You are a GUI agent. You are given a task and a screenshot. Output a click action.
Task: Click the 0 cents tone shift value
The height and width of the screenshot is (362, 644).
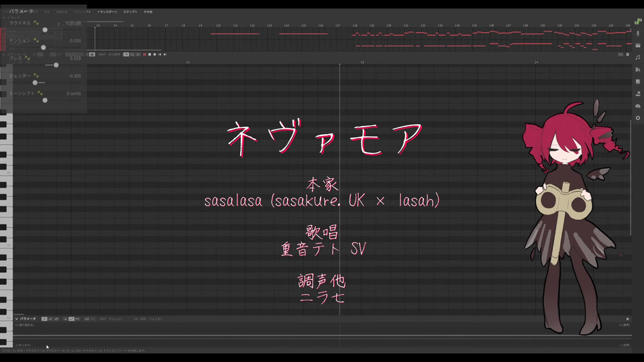tap(74, 94)
